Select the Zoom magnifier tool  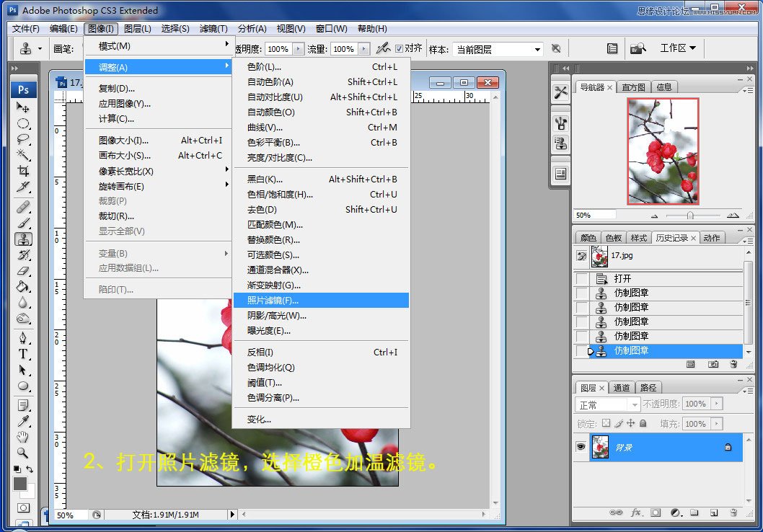pos(23,453)
